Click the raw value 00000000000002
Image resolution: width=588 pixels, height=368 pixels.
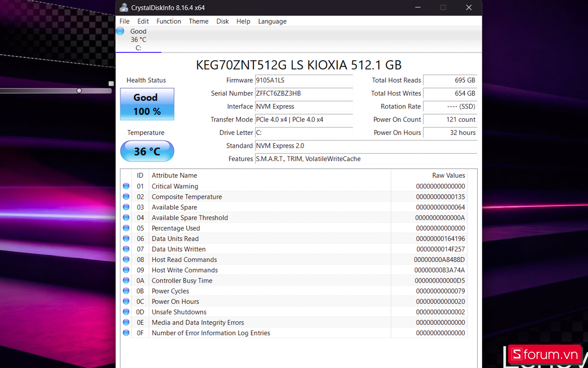click(x=441, y=312)
